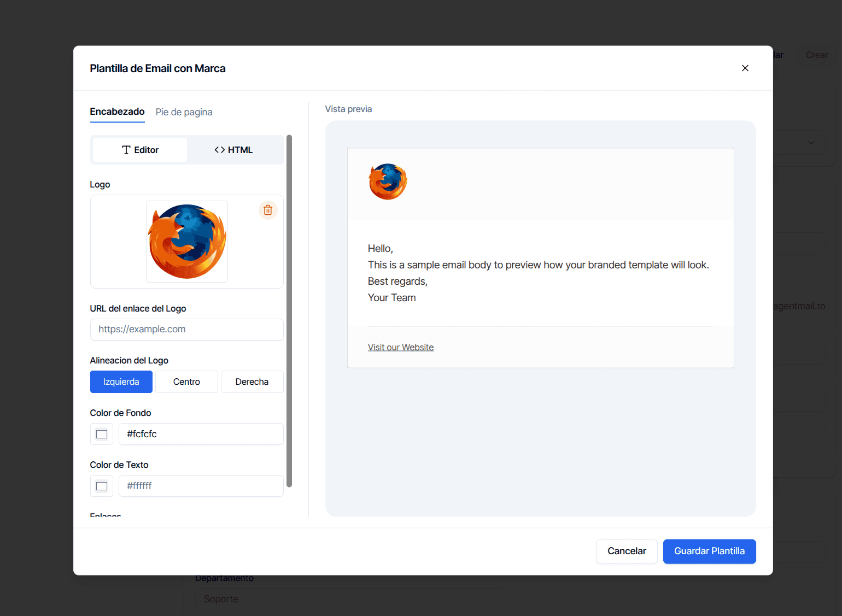Click the editor panel vertical scrollbar
Screen dimensions: 842x616
click(289, 310)
